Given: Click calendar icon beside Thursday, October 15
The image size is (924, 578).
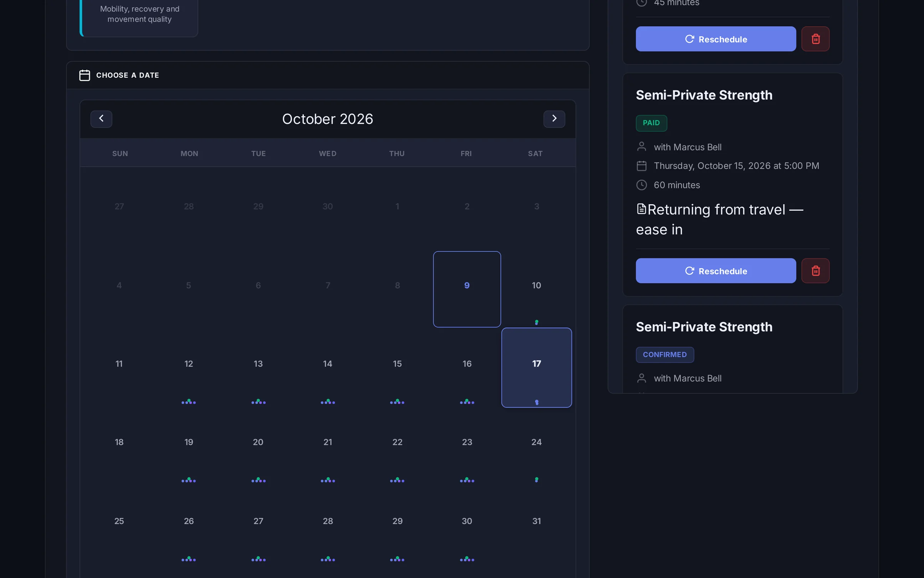Looking at the screenshot, I should [641, 166].
